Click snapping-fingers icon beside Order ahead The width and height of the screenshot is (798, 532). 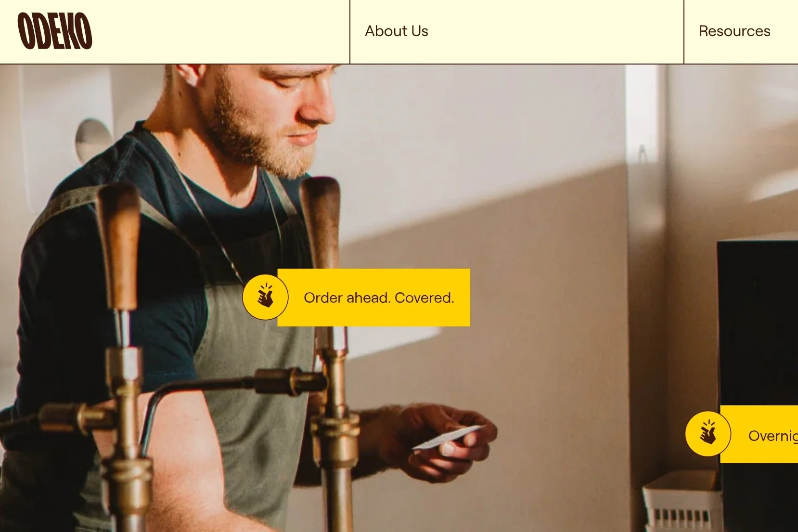point(265,297)
